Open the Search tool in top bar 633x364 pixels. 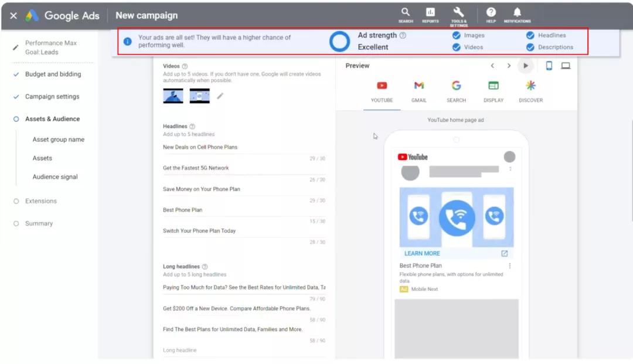point(406,15)
